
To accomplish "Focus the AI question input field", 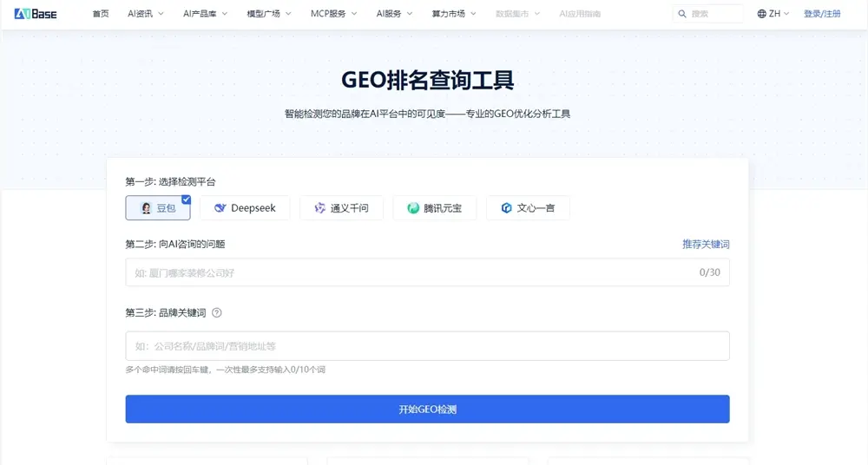I will pyautogui.click(x=408, y=272).
